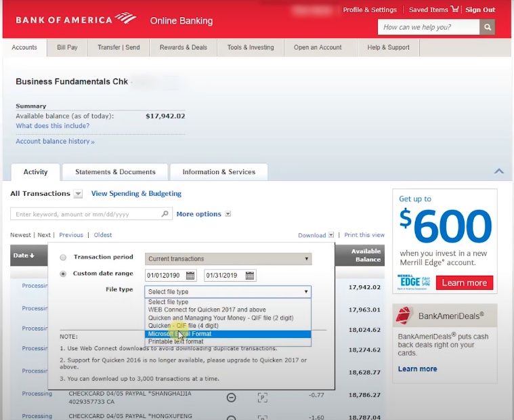Open the Saved Items cart icon
The width and height of the screenshot is (514, 420).
[x=454, y=9]
